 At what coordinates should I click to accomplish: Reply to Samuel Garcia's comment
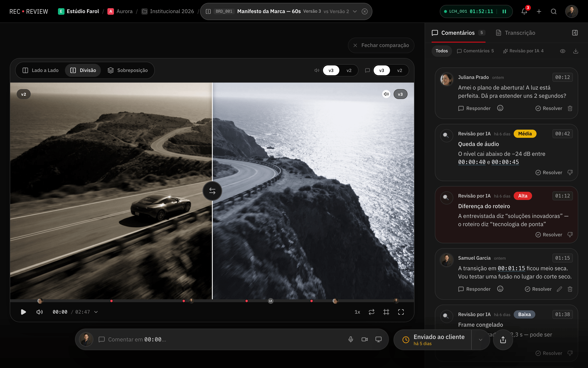coord(474,289)
